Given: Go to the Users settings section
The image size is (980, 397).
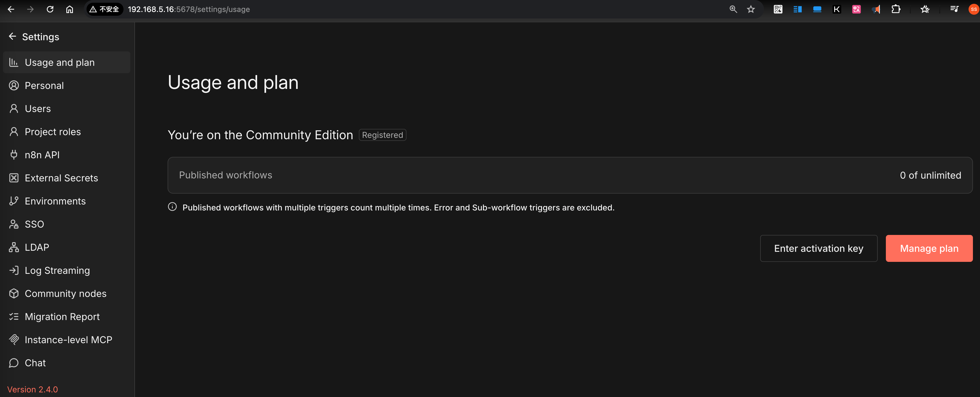Looking at the screenshot, I should click(x=38, y=109).
